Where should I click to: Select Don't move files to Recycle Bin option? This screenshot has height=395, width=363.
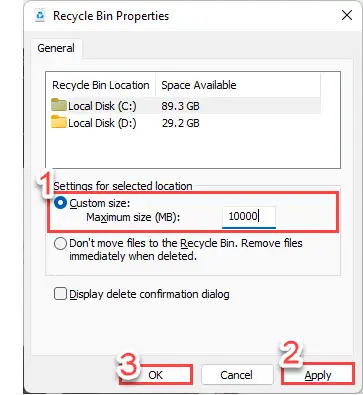pos(60,244)
